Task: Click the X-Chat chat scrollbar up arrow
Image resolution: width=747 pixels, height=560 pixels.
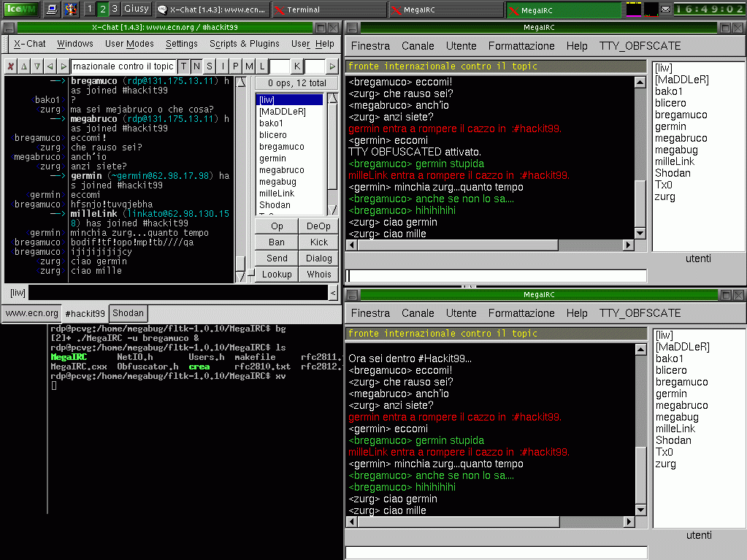Action: pyautogui.click(x=241, y=83)
